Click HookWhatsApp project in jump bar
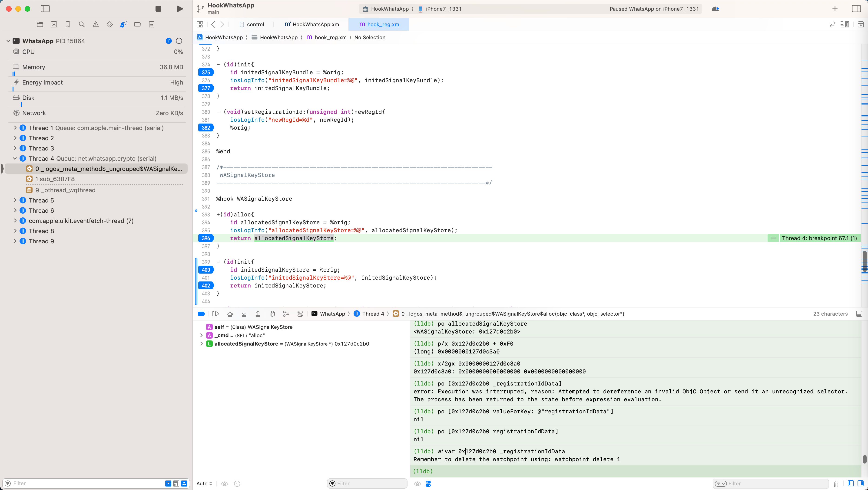The height and width of the screenshot is (490, 868). point(220,37)
